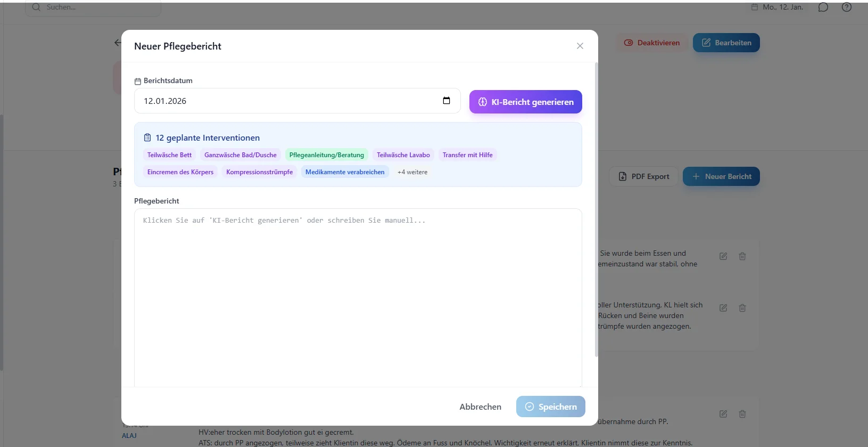
Task: Select the Eincremen des Körpers tag
Action: 180,172
